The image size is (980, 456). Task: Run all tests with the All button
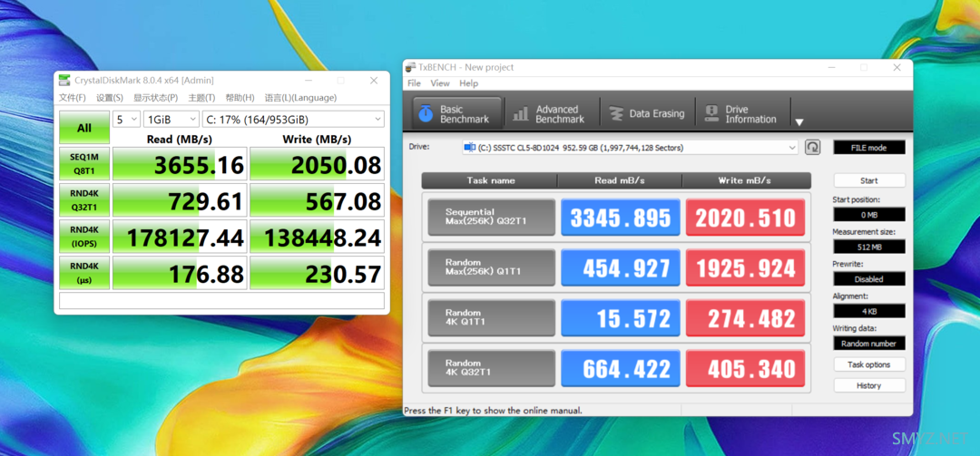pos(83,128)
